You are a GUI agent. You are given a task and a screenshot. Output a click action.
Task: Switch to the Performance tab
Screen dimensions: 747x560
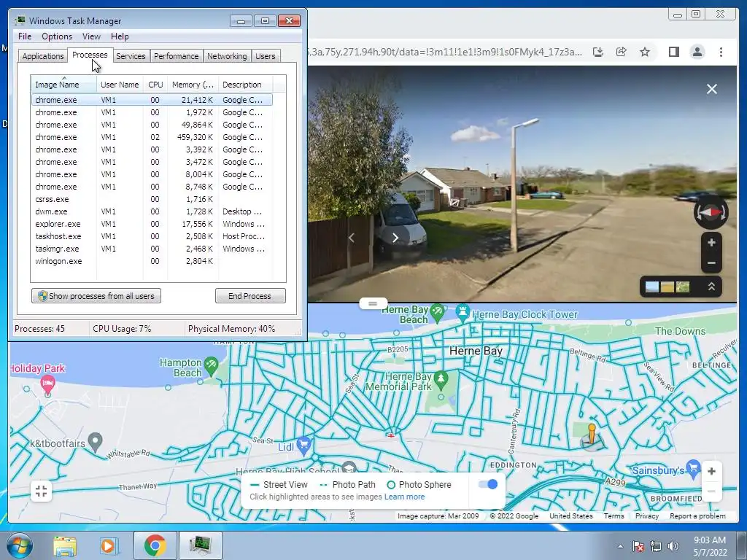(x=177, y=56)
